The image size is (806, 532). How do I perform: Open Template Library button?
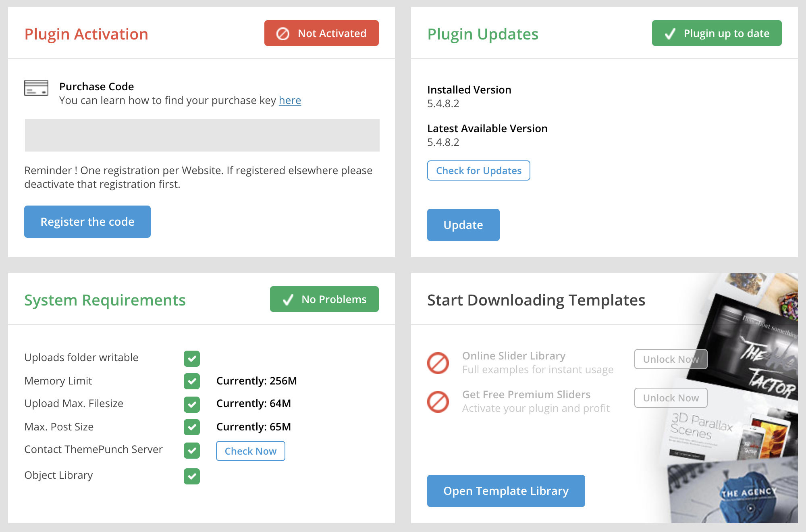pyautogui.click(x=506, y=491)
